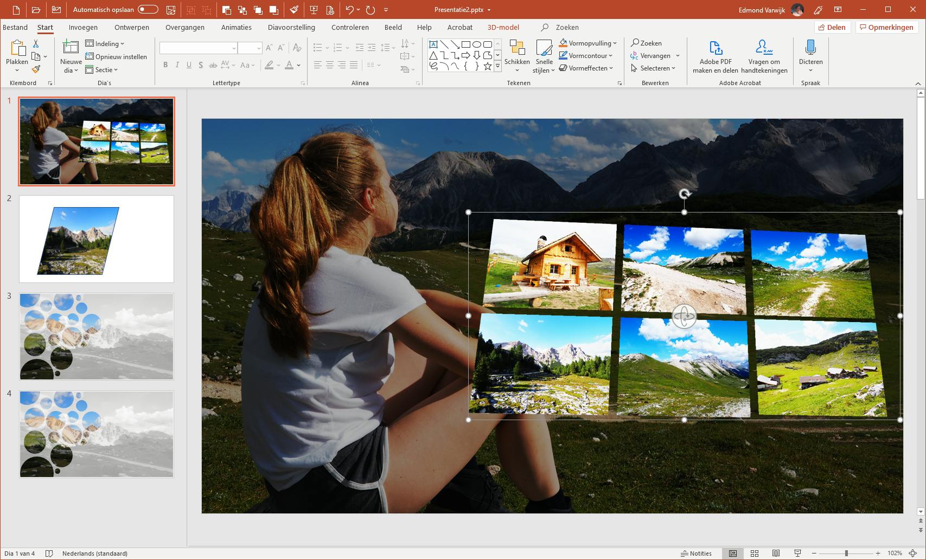Select the Opmaak kopiëren/plakken brush icon
Image resolution: width=926 pixels, height=560 pixels.
(36, 69)
